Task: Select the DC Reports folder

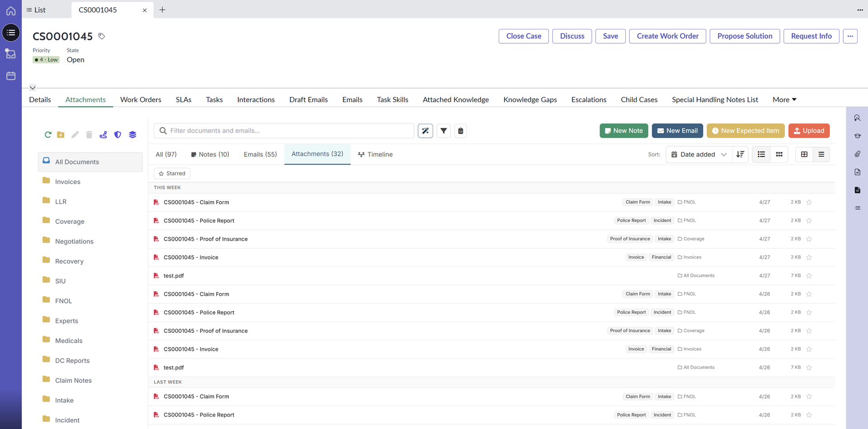Action: pos(90,360)
